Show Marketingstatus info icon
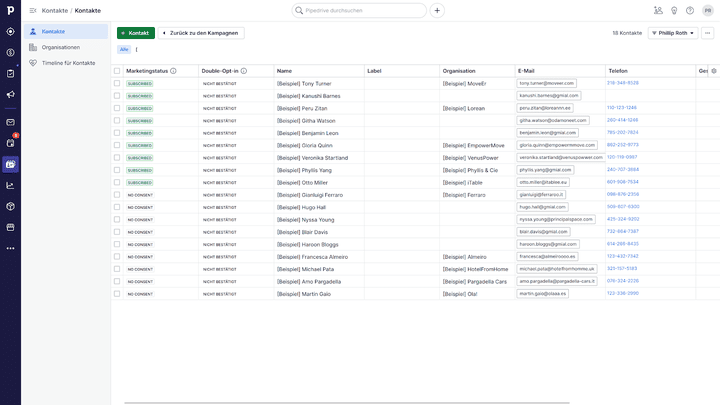720x405 pixels. [173, 71]
